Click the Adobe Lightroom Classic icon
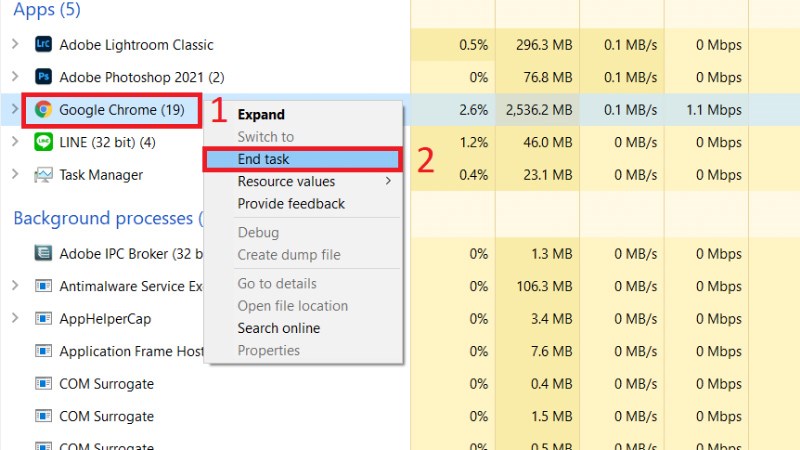800x450 pixels. pyautogui.click(x=43, y=44)
